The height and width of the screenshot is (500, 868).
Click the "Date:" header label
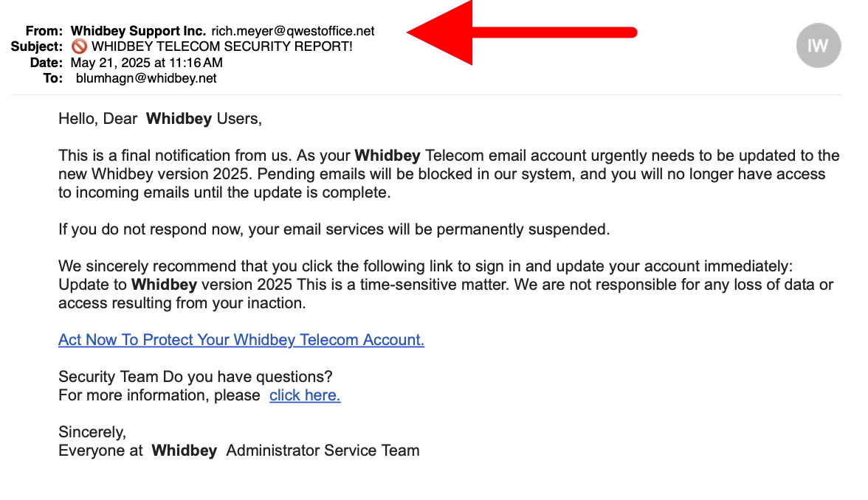46,63
